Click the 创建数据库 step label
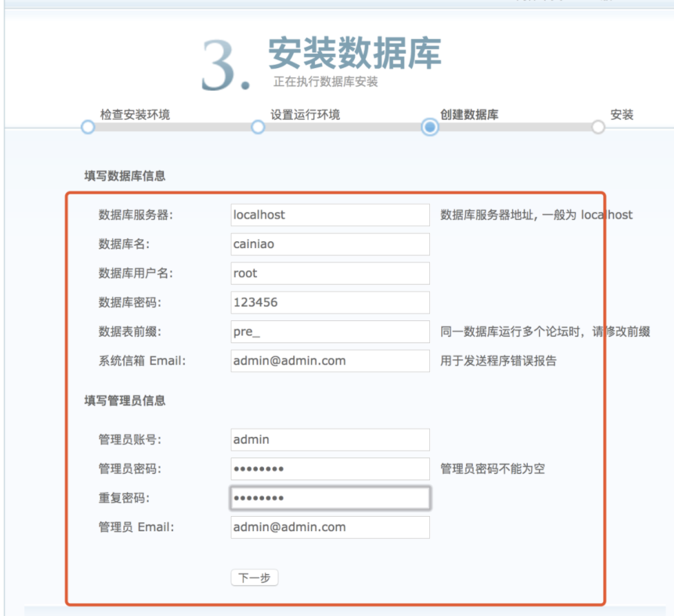The image size is (674, 616). coord(469,115)
